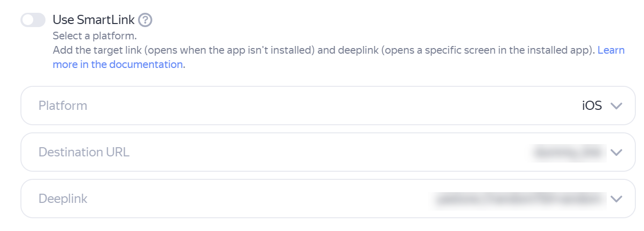Image resolution: width=644 pixels, height=231 pixels.
Task: Select the blurred Deeplink value
Action: pyautogui.click(x=519, y=199)
